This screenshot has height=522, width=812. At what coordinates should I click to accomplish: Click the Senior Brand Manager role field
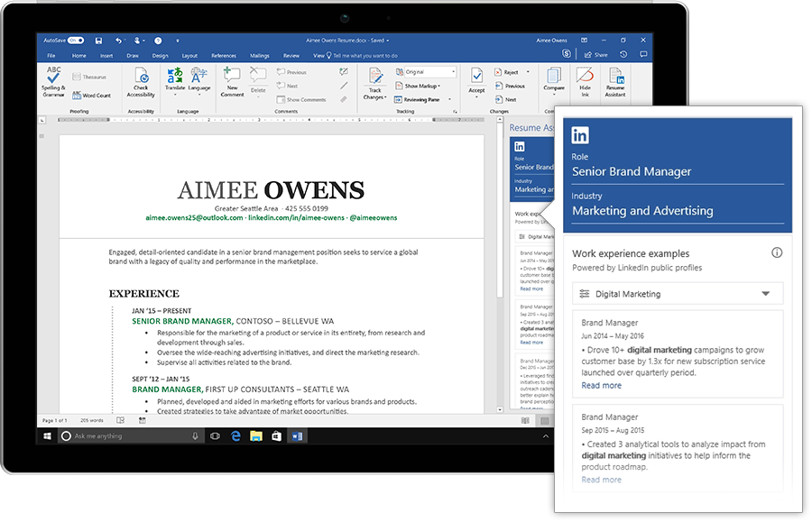coord(678,172)
